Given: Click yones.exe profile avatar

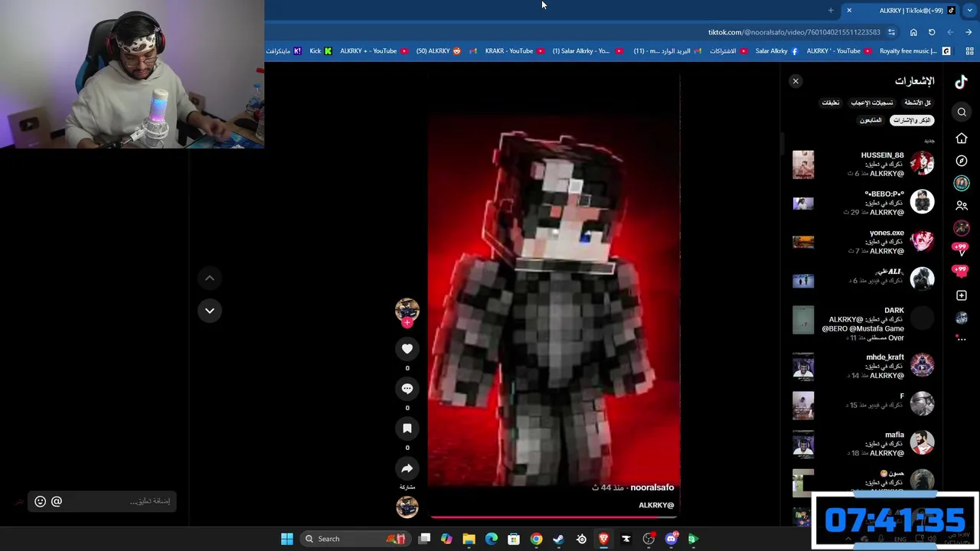Looking at the screenshot, I should [x=923, y=241].
